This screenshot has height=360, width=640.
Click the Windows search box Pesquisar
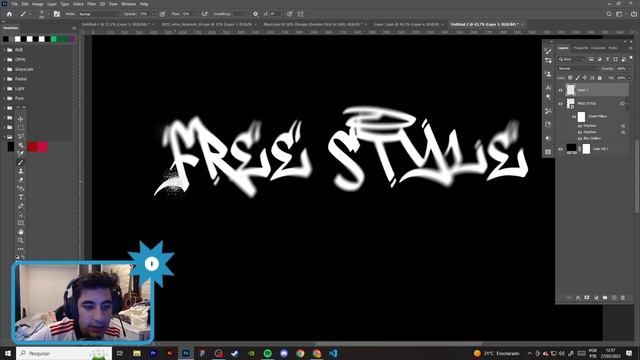64,353
